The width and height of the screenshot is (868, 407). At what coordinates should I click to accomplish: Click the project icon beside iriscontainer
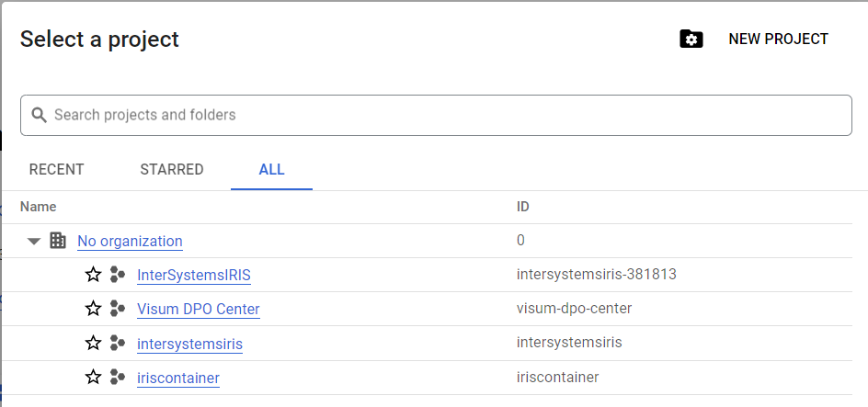tap(117, 377)
